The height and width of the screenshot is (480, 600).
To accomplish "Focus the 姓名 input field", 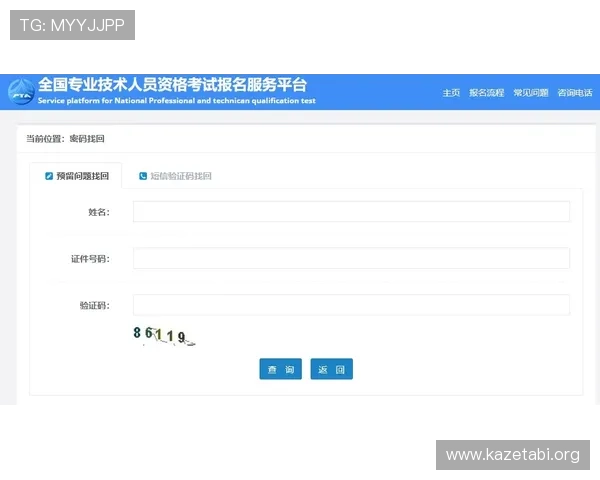I will pyautogui.click(x=351, y=212).
